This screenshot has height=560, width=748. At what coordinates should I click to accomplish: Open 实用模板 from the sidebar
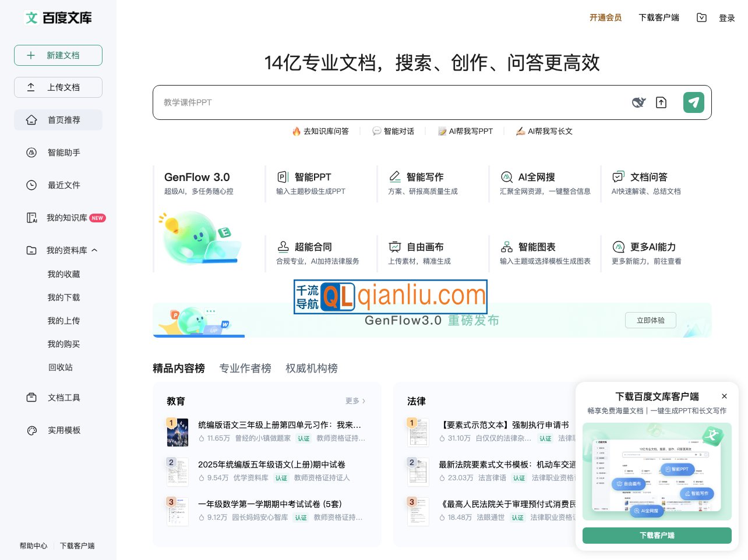pos(63,430)
